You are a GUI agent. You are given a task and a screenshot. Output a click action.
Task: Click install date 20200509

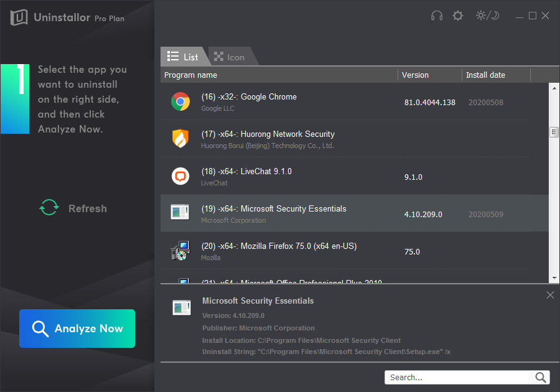tap(486, 215)
